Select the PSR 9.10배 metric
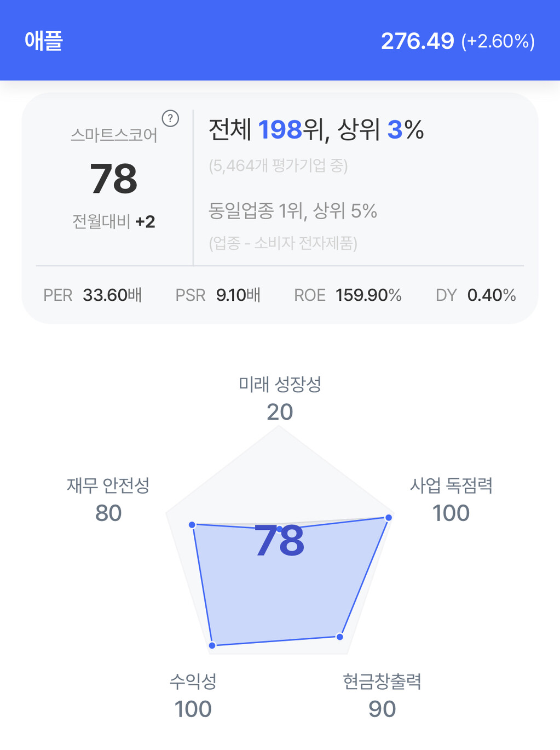 pyautogui.click(x=217, y=295)
